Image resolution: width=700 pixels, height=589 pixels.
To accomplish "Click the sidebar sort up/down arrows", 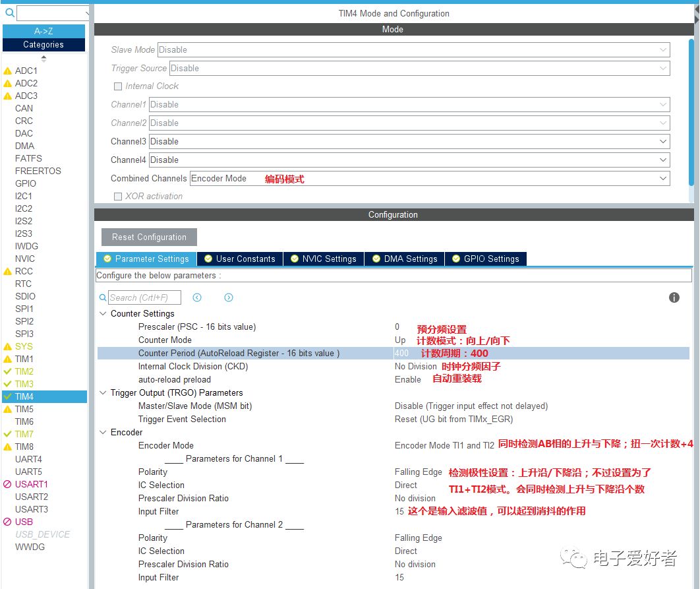I will coord(44,59).
